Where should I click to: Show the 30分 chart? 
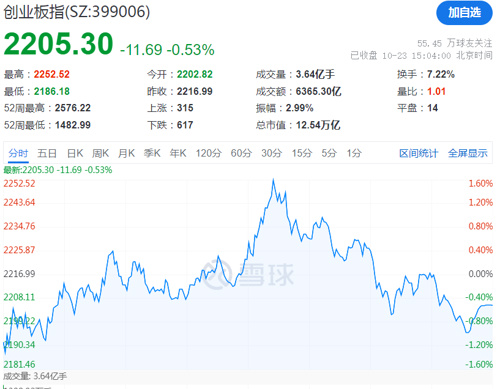click(271, 153)
